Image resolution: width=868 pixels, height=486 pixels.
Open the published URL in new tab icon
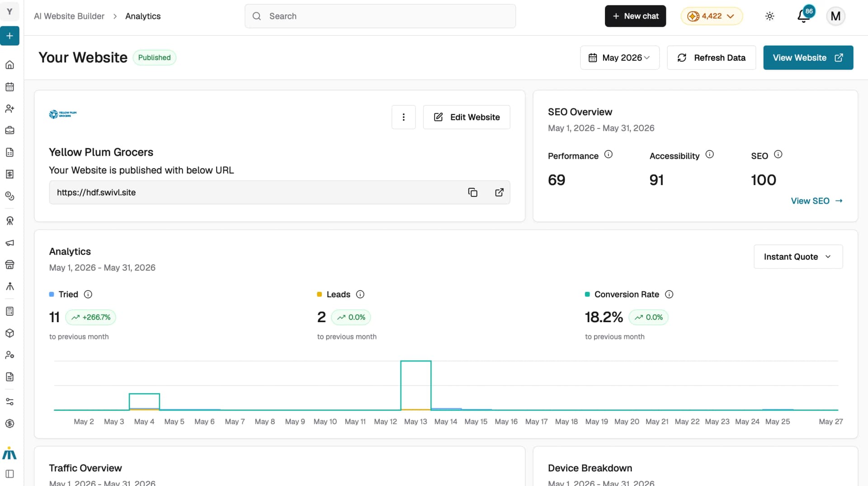[x=499, y=192]
